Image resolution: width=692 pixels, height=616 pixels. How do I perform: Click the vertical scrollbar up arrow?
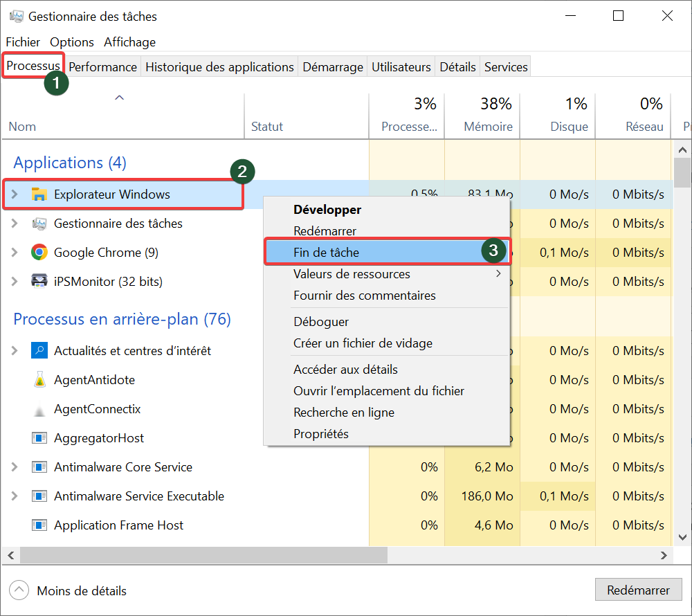(x=682, y=150)
